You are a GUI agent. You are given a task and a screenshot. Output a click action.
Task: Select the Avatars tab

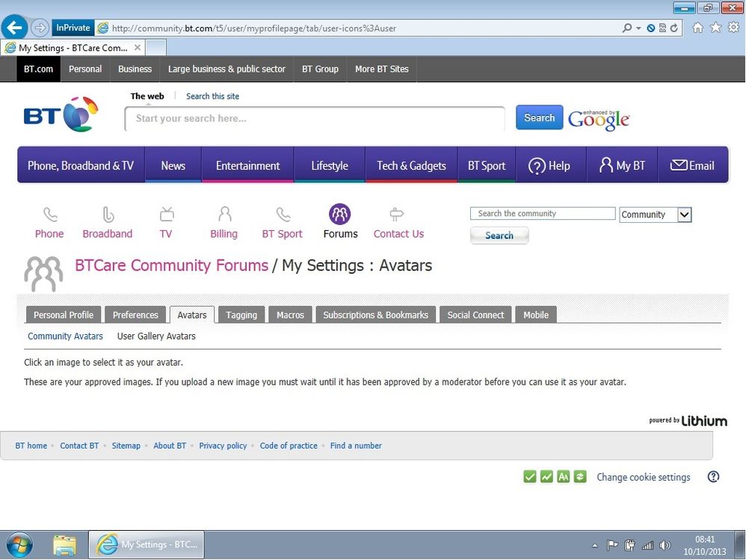(192, 315)
